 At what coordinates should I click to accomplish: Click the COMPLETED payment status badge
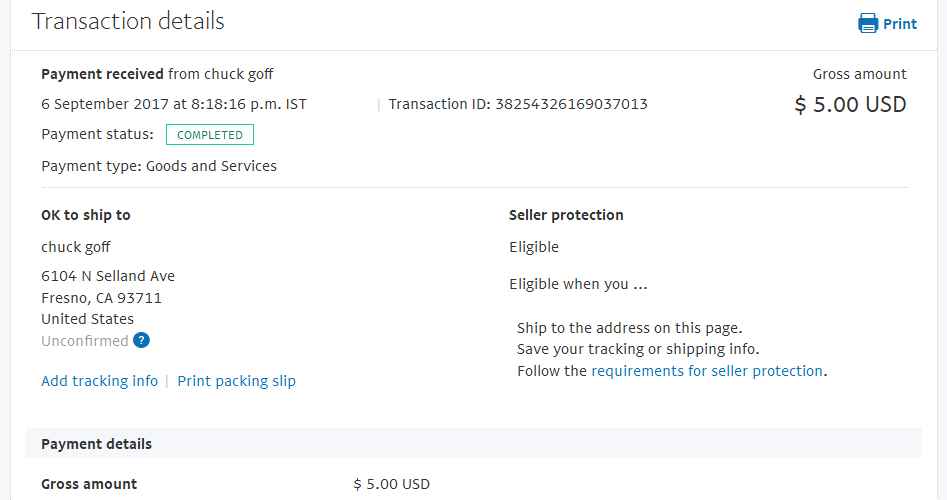tap(210, 135)
